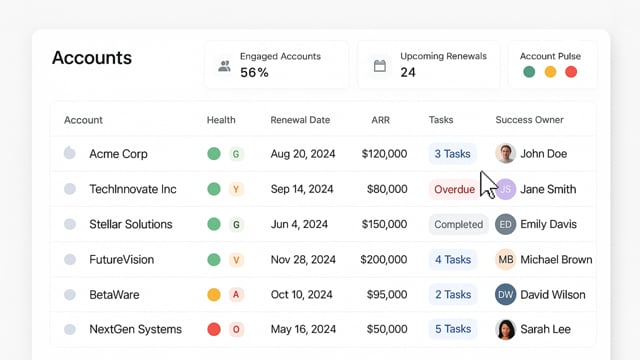The height and width of the screenshot is (360, 640).
Task: Click the Michael Brown owner name
Action: (x=556, y=260)
